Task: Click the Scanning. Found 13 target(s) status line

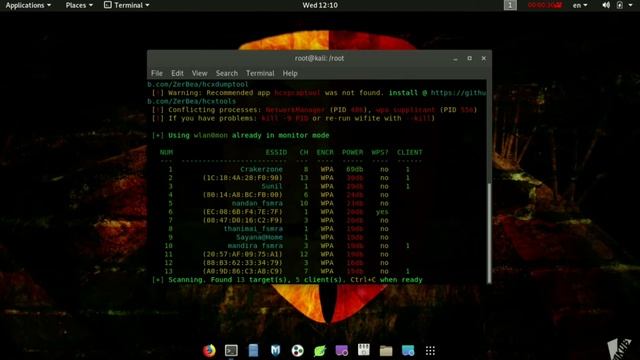Action: [x=287, y=280]
